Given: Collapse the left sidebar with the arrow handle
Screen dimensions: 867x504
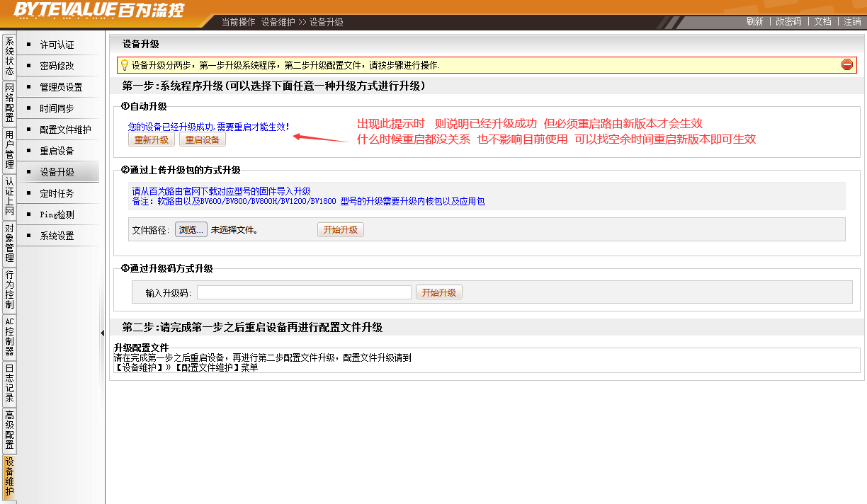Looking at the screenshot, I should [x=102, y=333].
